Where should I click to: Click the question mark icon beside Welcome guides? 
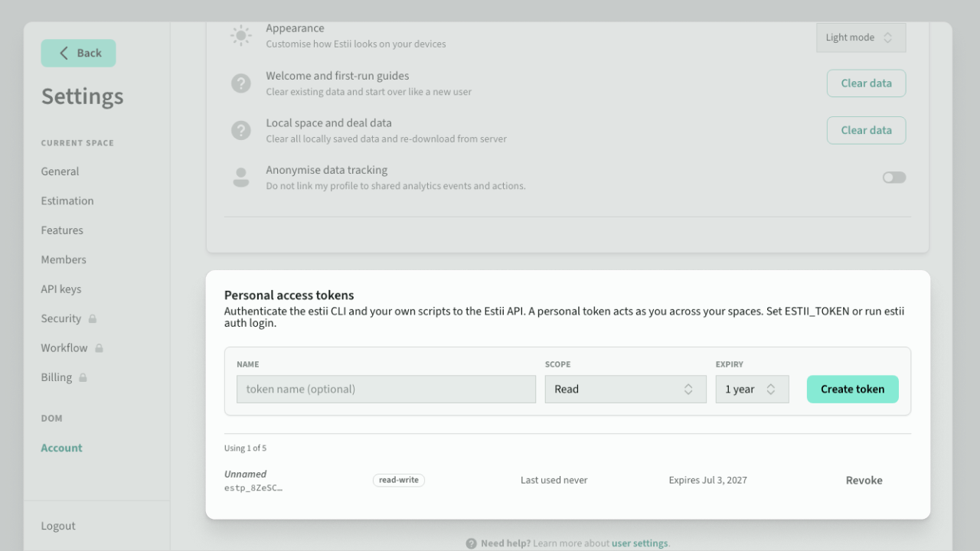(241, 83)
